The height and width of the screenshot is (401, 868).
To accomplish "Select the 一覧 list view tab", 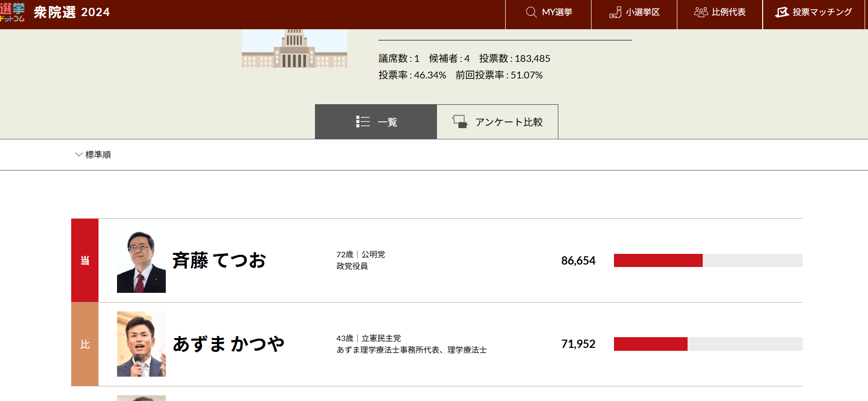I will click(376, 122).
